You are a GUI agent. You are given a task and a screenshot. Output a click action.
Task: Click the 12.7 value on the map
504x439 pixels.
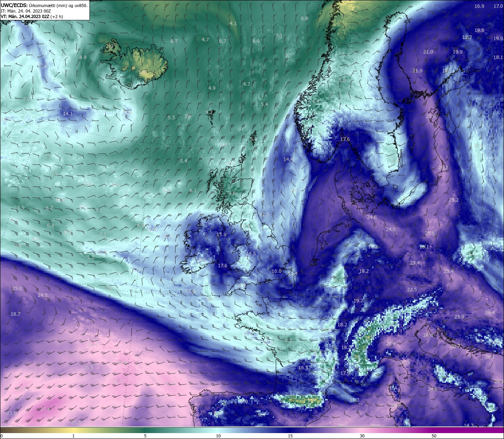(467, 37)
